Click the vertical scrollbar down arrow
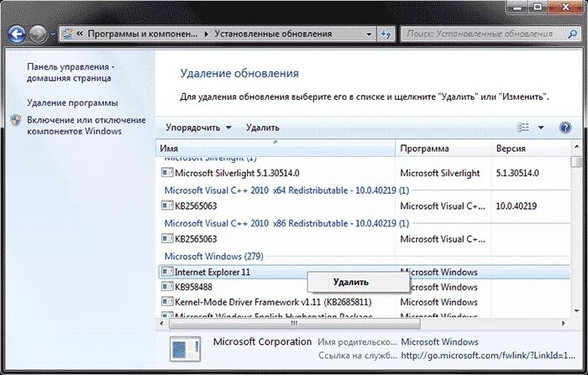588x375 pixels. (x=577, y=311)
